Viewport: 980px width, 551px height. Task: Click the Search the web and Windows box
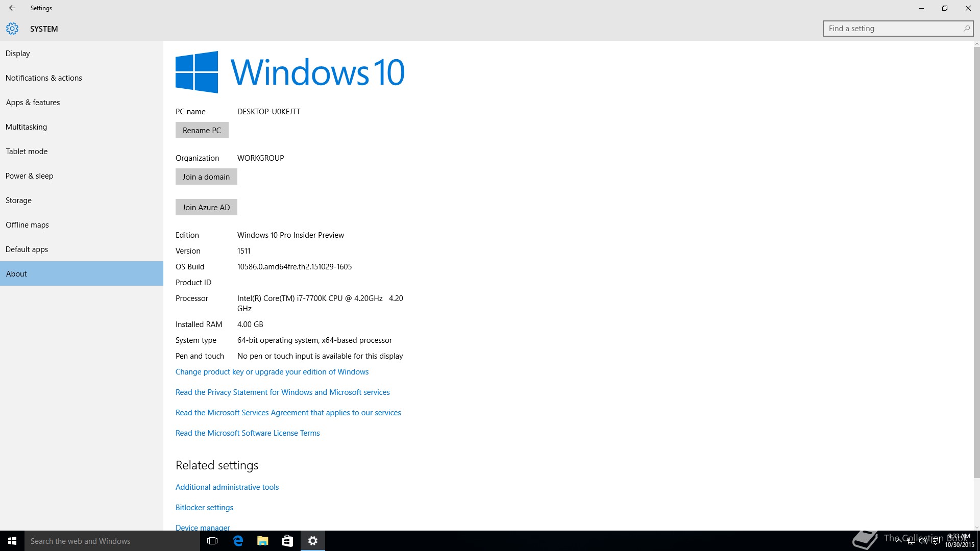tap(112, 541)
